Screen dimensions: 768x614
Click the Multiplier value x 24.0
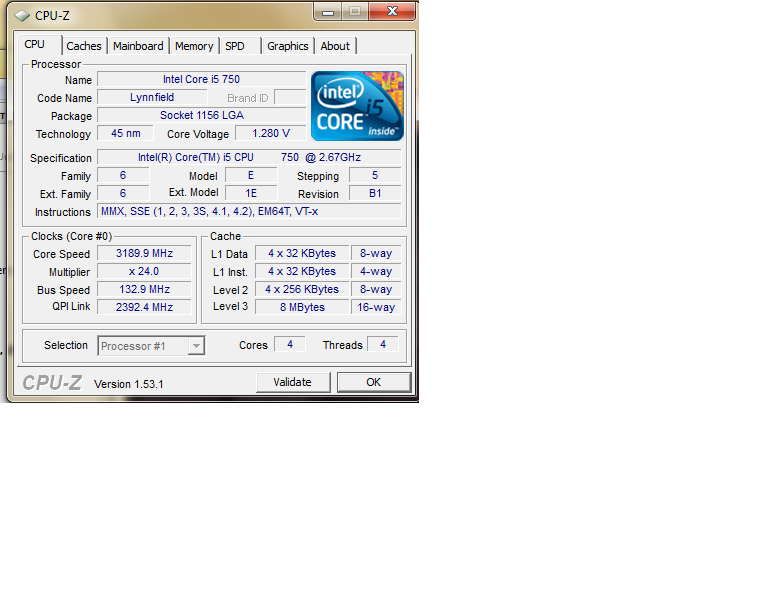point(144,271)
